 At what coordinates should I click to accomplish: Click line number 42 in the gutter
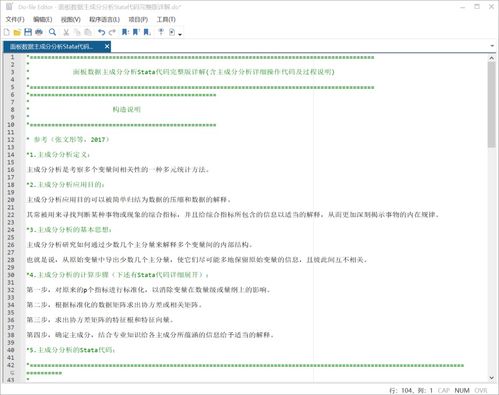11,365
